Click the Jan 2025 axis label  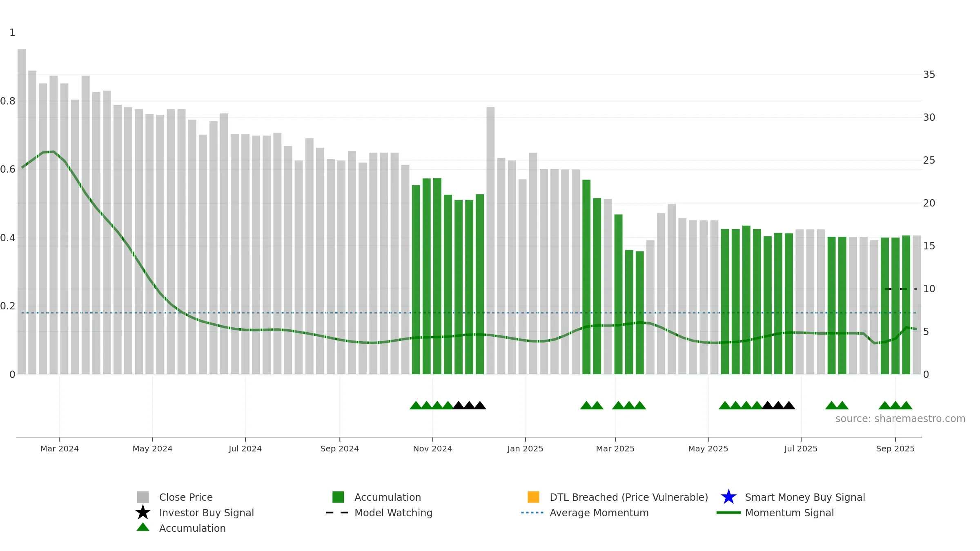pos(525,449)
